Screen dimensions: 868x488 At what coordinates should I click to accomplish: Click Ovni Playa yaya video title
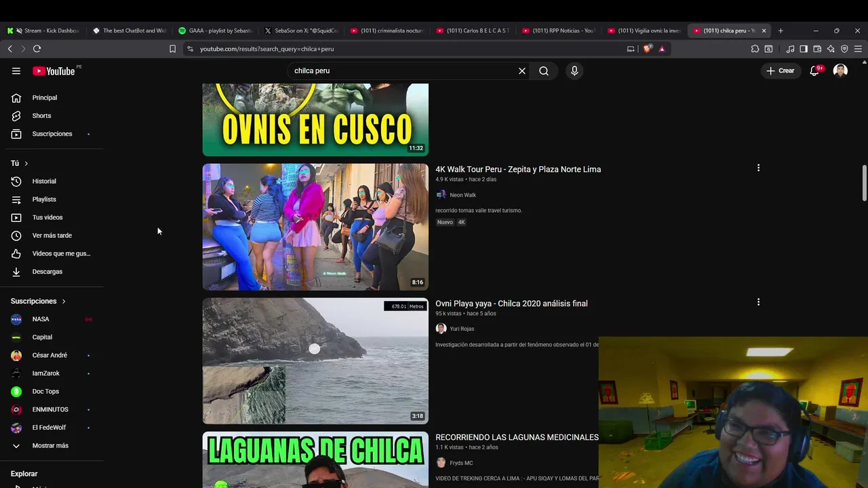[x=511, y=304]
